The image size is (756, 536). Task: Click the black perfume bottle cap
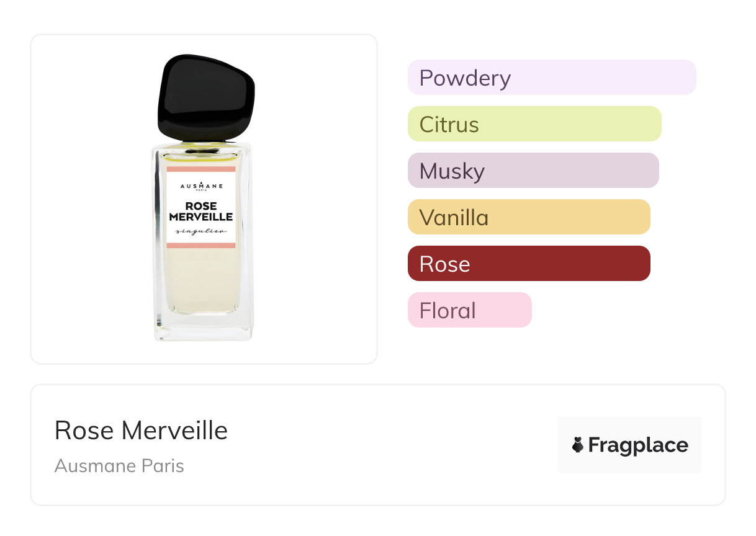click(x=205, y=97)
